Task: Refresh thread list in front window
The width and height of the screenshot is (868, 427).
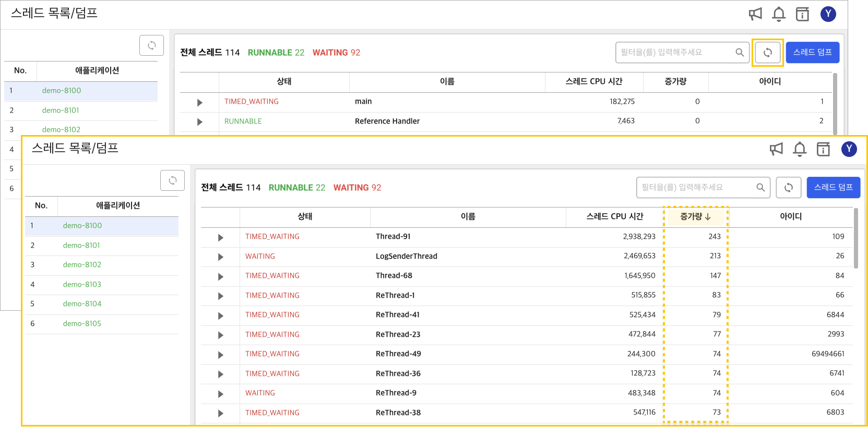Action: [x=789, y=188]
